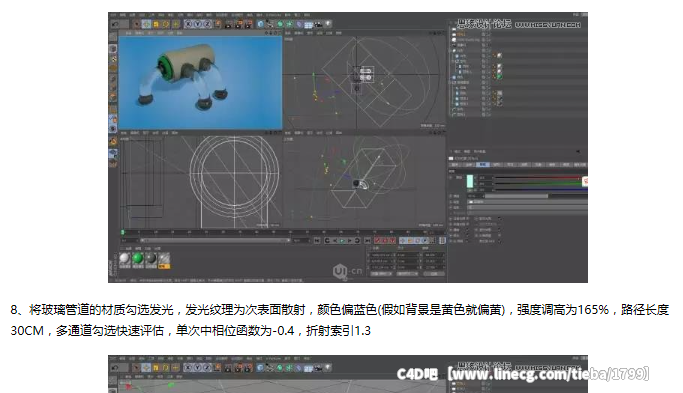Click Go to Start playback button
The height and width of the screenshot is (393, 683).
click(317, 241)
